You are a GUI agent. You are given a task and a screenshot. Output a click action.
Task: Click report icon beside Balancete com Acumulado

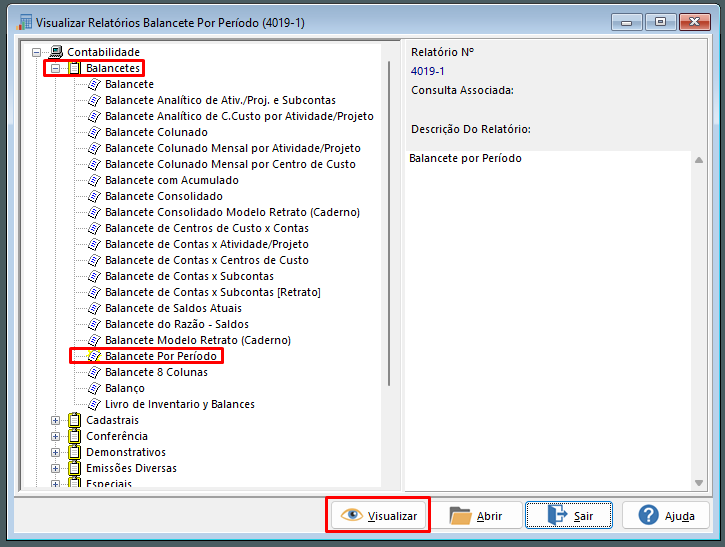94,180
